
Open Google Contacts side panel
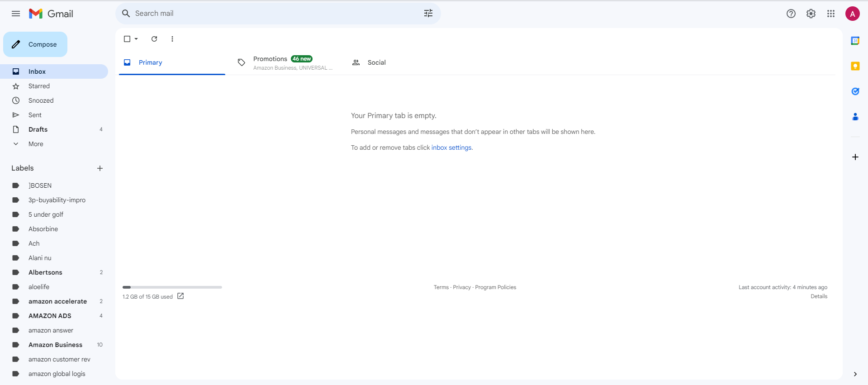click(855, 117)
